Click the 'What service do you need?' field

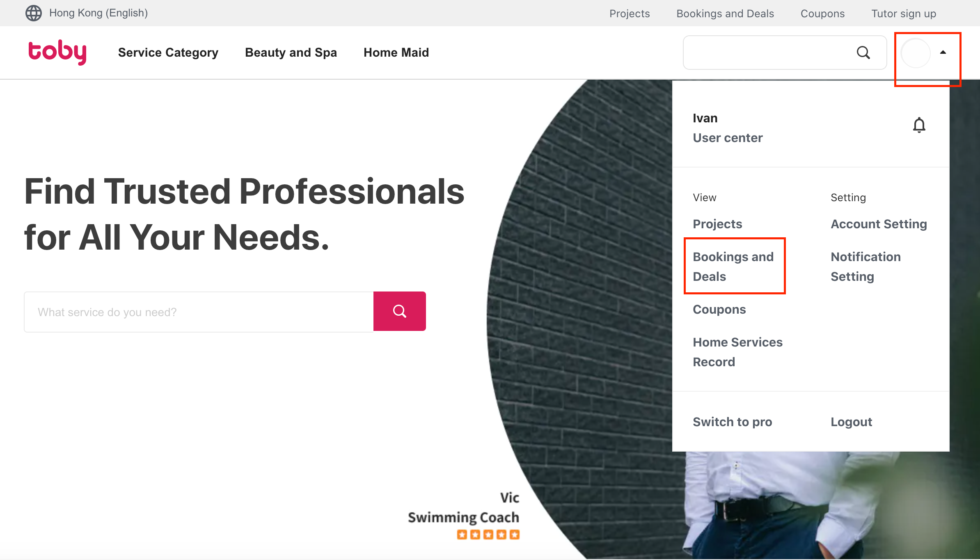(x=199, y=312)
